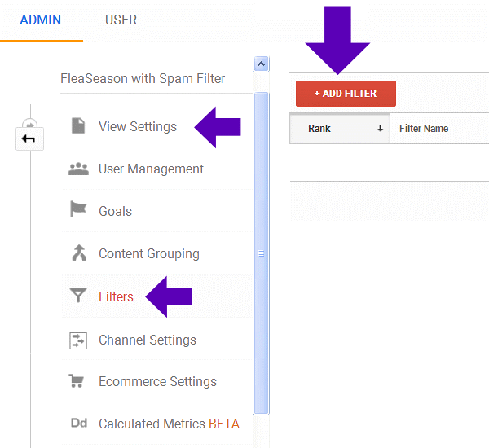Click the Filters funnel icon
The image size is (489, 448).
click(x=78, y=296)
